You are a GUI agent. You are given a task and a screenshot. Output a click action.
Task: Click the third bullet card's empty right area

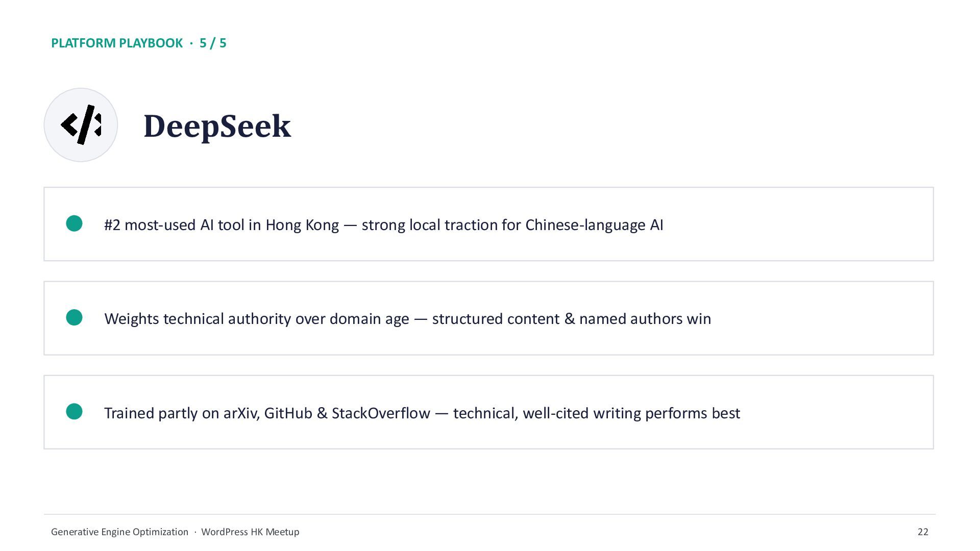837,412
